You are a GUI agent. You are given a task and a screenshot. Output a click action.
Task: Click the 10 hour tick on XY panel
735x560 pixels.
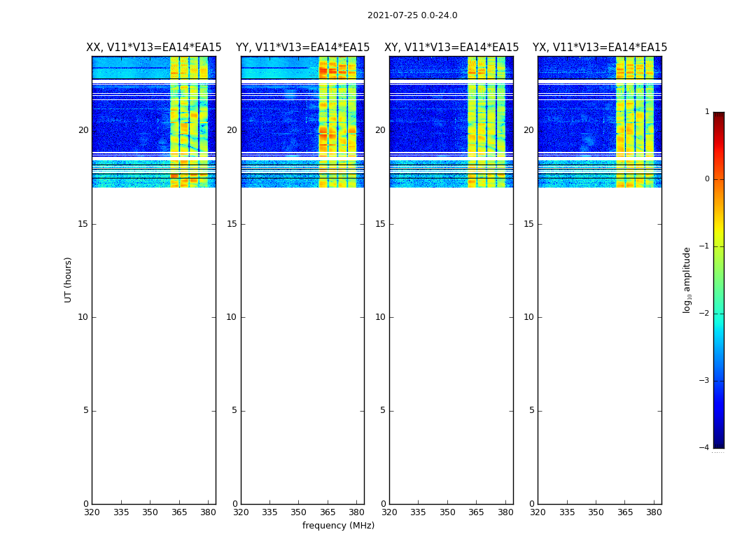tap(380, 317)
